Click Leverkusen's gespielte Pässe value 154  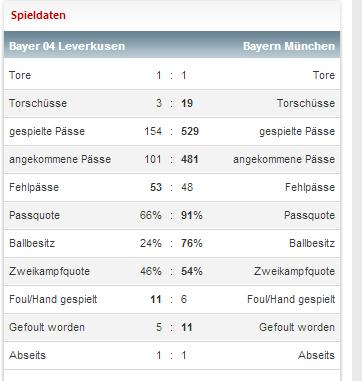point(153,131)
